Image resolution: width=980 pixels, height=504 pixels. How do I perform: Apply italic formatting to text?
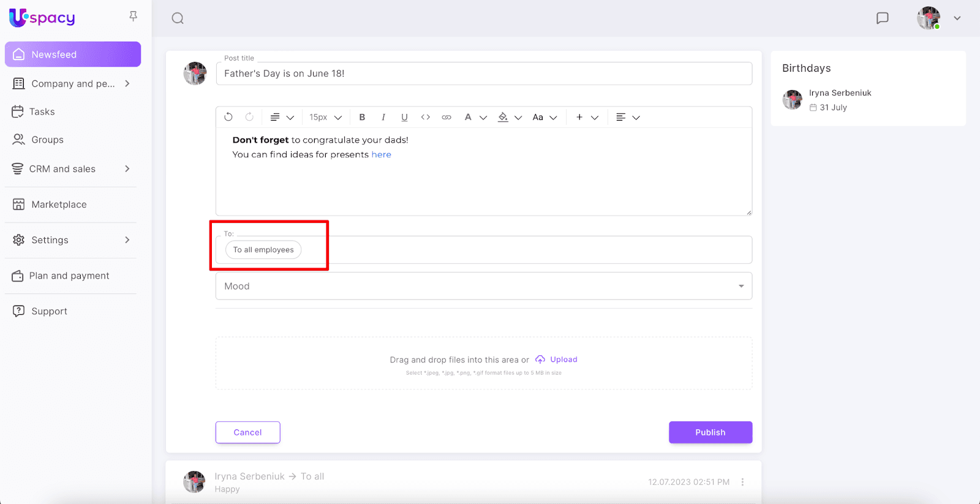(x=383, y=117)
